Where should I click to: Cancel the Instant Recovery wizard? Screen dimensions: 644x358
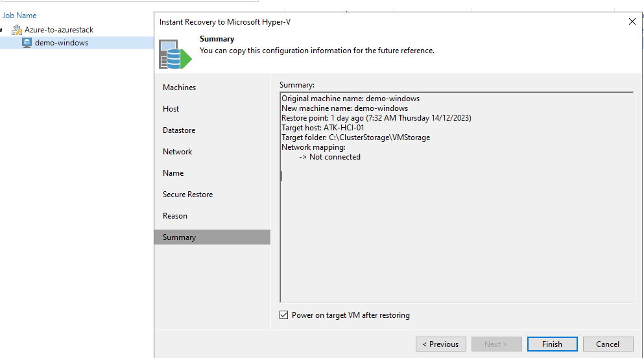(x=608, y=344)
